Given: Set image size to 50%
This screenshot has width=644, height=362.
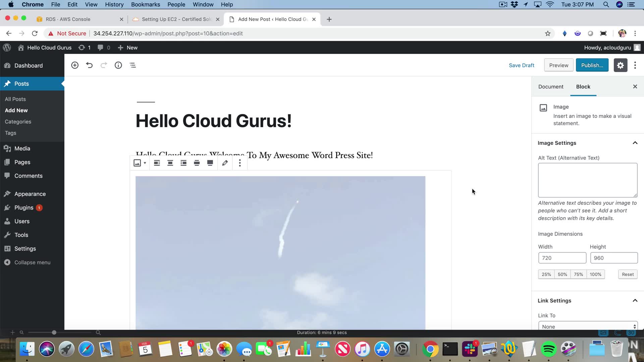Looking at the screenshot, I should point(562,274).
